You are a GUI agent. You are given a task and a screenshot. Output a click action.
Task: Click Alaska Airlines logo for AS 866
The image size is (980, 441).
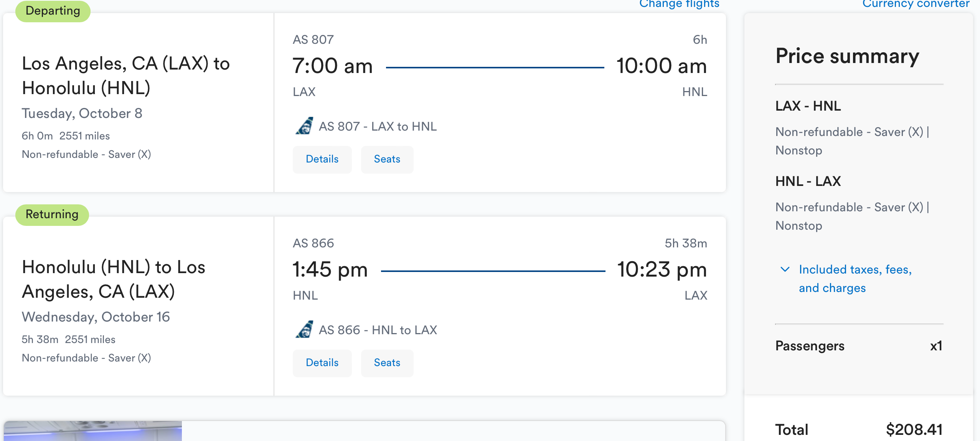point(304,330)
